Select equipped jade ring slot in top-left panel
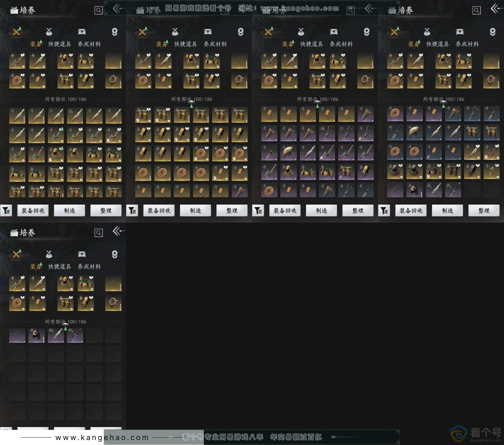Screen dimensions: 504x445 17,80
